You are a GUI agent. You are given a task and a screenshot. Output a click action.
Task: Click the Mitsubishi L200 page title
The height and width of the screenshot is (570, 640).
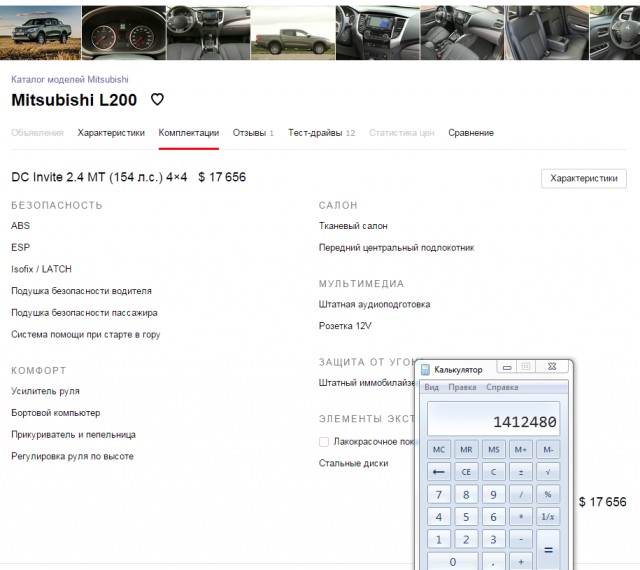pos(74,100)
